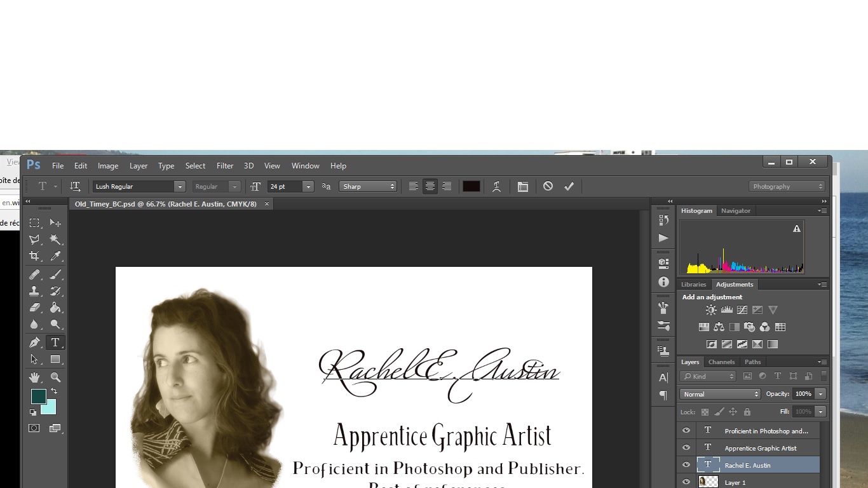This screenshot has height=488, width=868.
Task: Open the layer Kind filter dropdown
Action: pos(708,376)
